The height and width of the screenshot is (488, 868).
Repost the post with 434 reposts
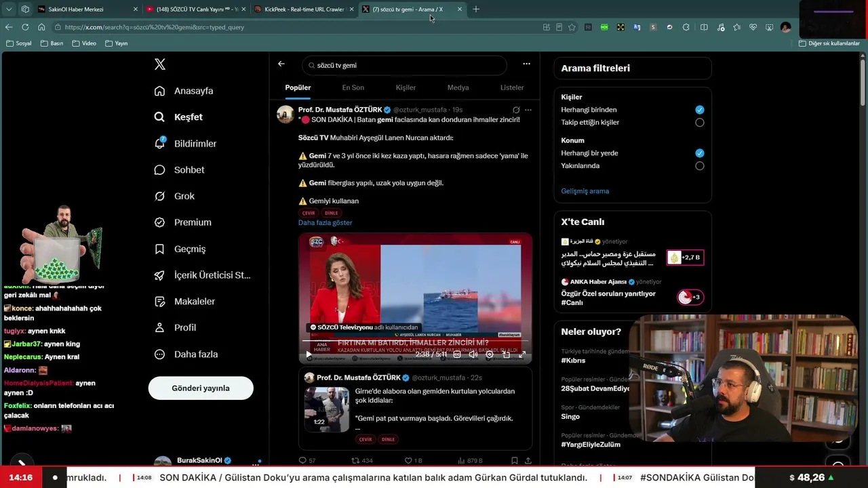pyautogui.click(x=361, y=461)
